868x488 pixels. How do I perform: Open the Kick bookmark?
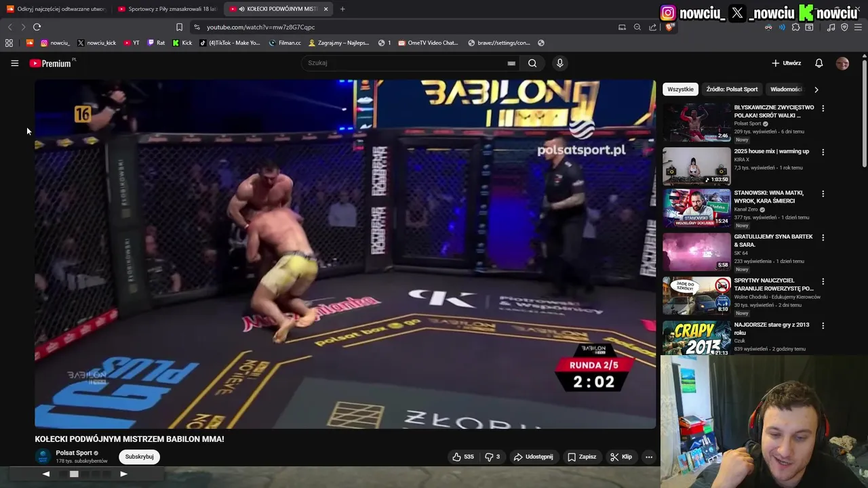[x=182, y=43]
